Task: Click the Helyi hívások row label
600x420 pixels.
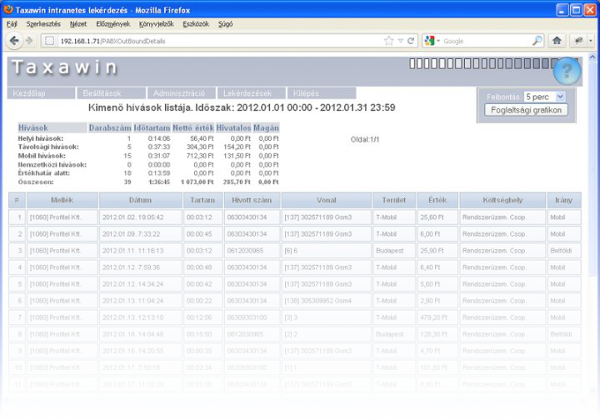Action: point(41,138)
